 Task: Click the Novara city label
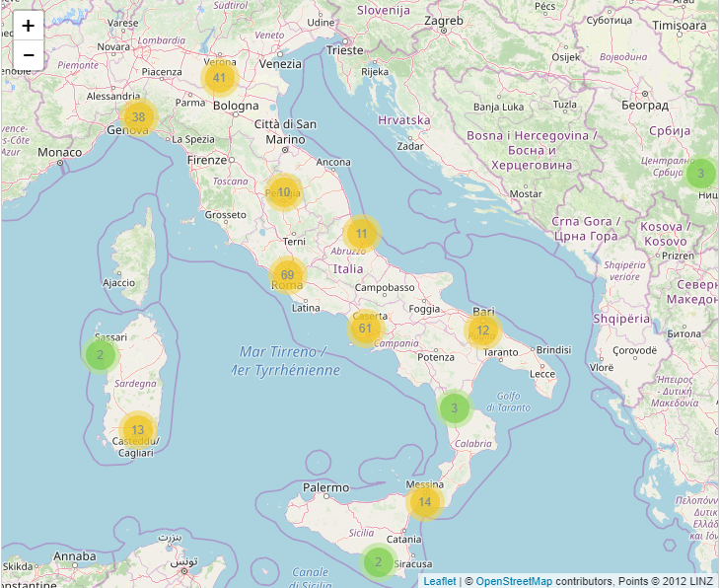(113, 46)
